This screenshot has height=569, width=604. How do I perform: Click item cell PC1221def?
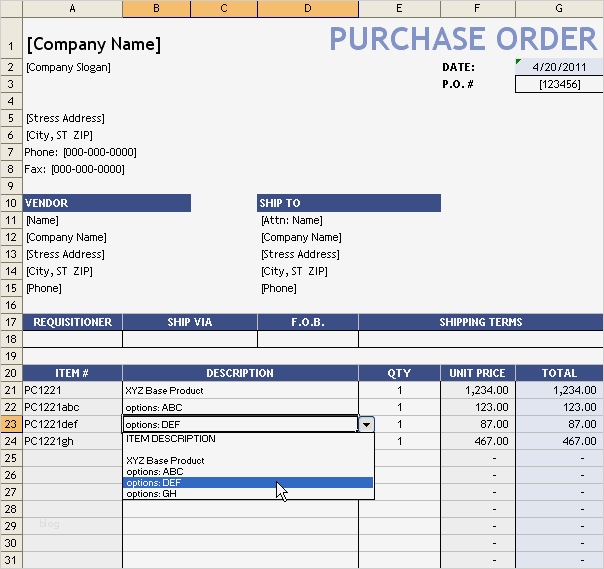[72, 424]
